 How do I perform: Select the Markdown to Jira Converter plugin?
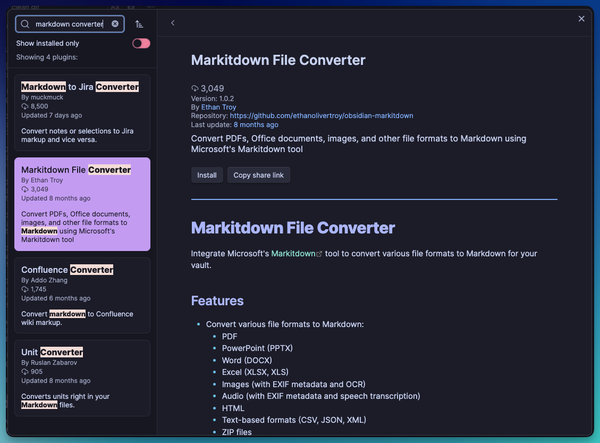[82, 111]
